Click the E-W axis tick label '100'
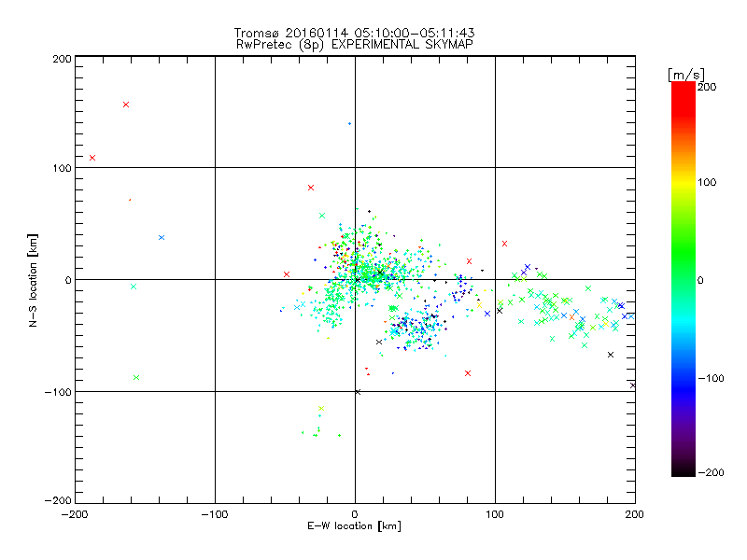The width and height of the screenshot is (747, 560). [495, 514]
